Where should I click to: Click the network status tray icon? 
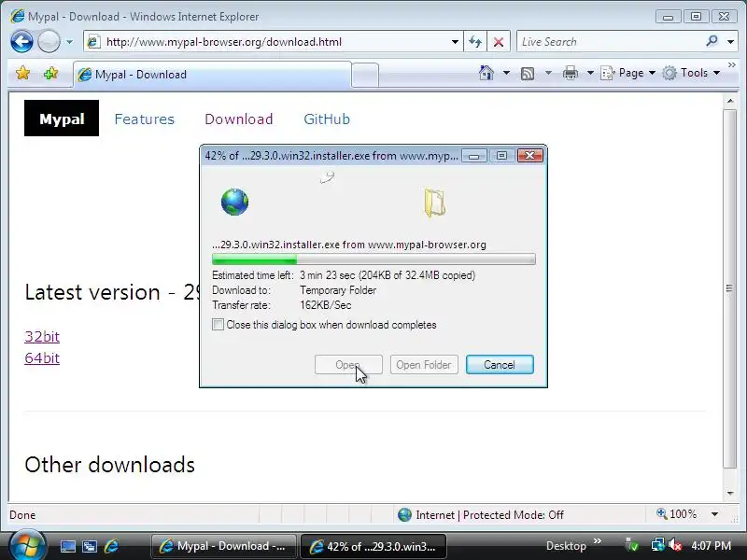coord(657,546)
